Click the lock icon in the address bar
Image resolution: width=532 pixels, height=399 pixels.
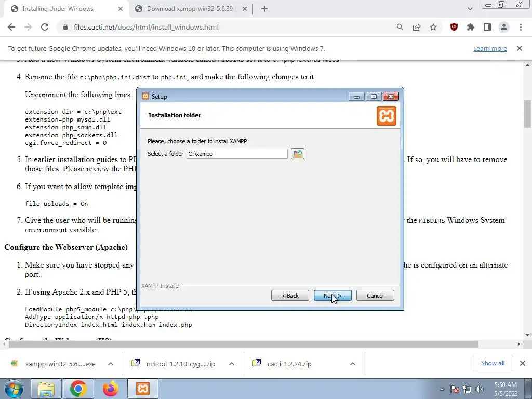[65, 27]
